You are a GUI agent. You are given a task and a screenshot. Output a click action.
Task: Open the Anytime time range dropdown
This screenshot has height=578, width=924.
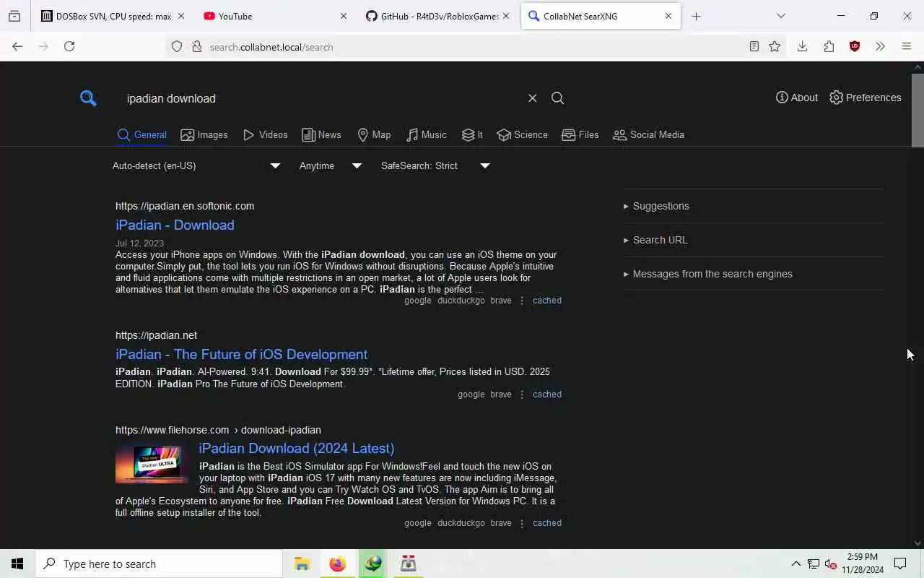[x=331, y=165]
